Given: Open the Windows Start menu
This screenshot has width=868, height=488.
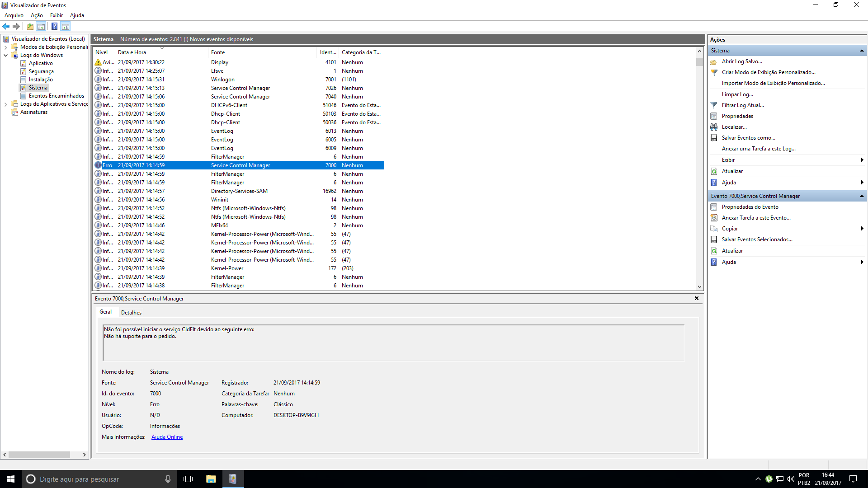Looking at the screenshot, I should click(x=11, y=479).
